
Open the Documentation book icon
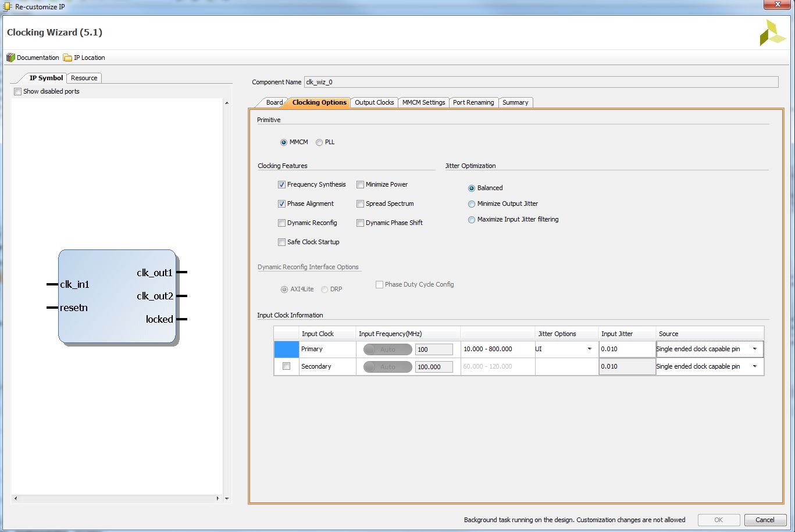pyautogui.click(x=10, y=58)
